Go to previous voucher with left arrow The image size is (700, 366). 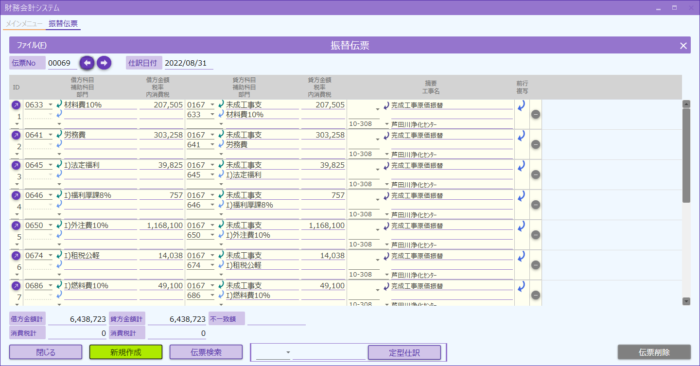coord(87,63)
